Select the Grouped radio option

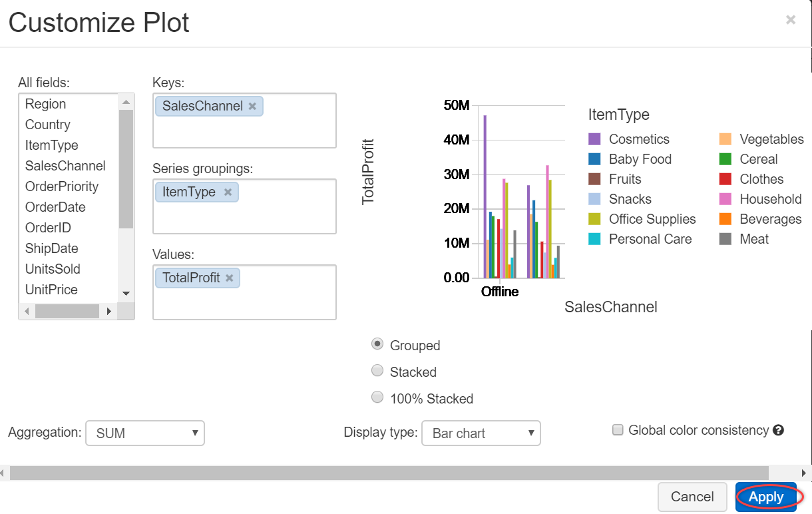[377, 344]
